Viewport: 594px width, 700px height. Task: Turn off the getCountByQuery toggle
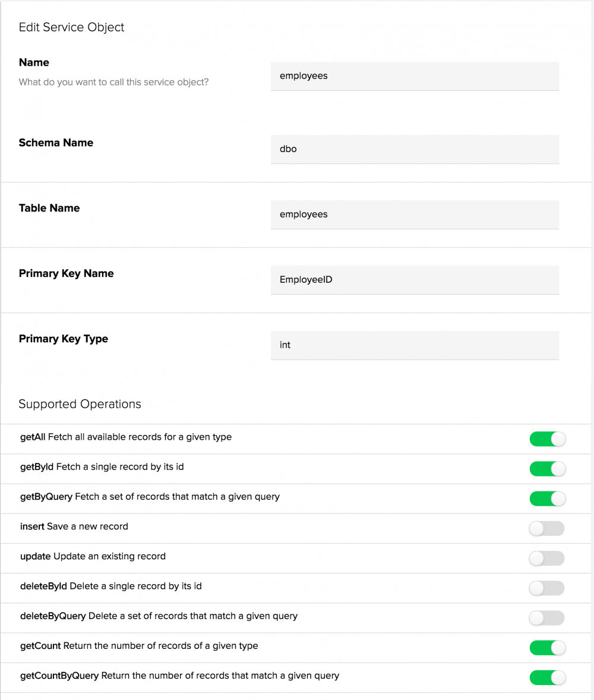(547, 677)
